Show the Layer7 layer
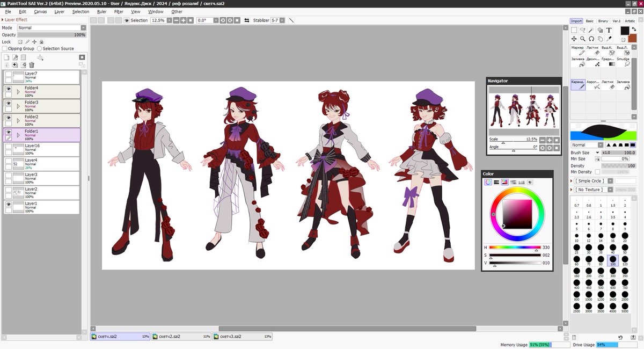 [x=8, y=74]
